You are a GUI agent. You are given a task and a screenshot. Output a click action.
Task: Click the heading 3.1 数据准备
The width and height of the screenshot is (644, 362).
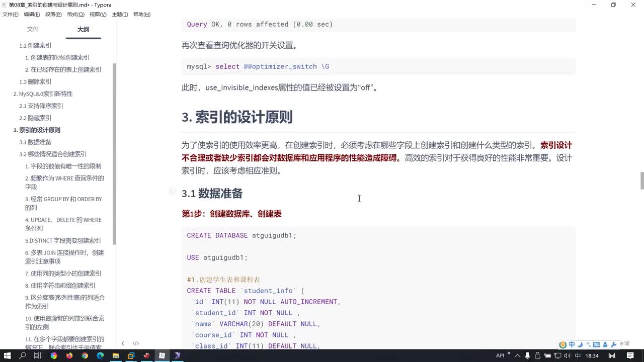212,193
